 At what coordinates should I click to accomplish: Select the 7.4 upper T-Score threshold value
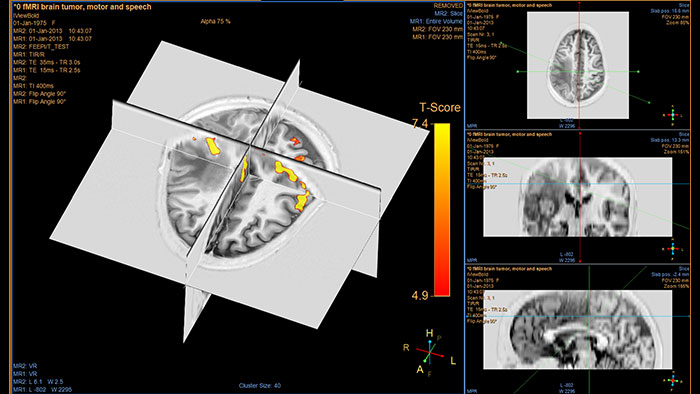(x=420, y=123)
